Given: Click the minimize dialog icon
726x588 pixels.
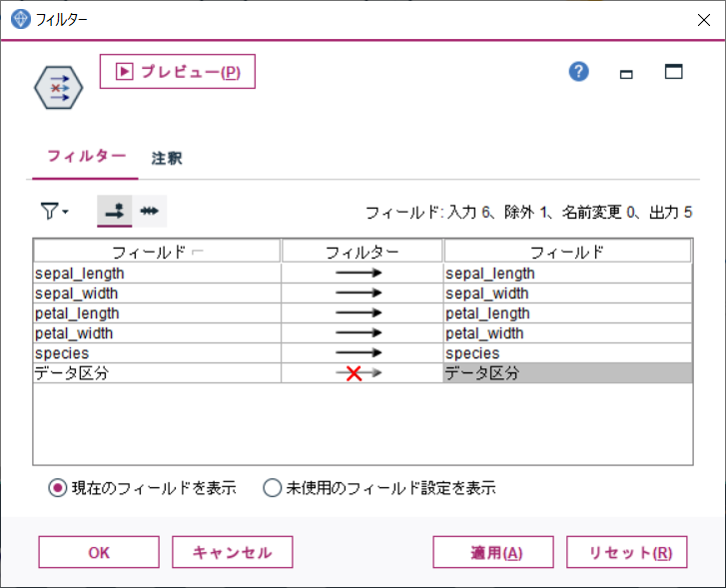Looking at the screenshot, I should (626, 74).
